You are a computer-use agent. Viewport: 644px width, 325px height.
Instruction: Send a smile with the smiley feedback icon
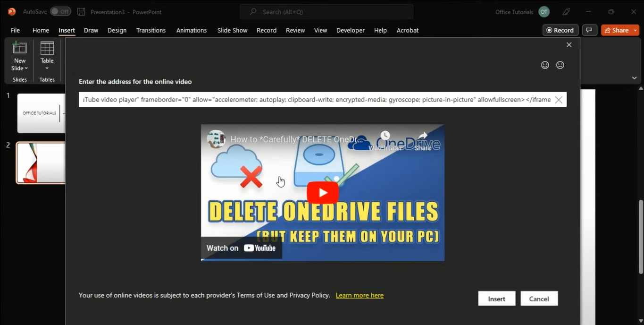click(x=545, y=65)
